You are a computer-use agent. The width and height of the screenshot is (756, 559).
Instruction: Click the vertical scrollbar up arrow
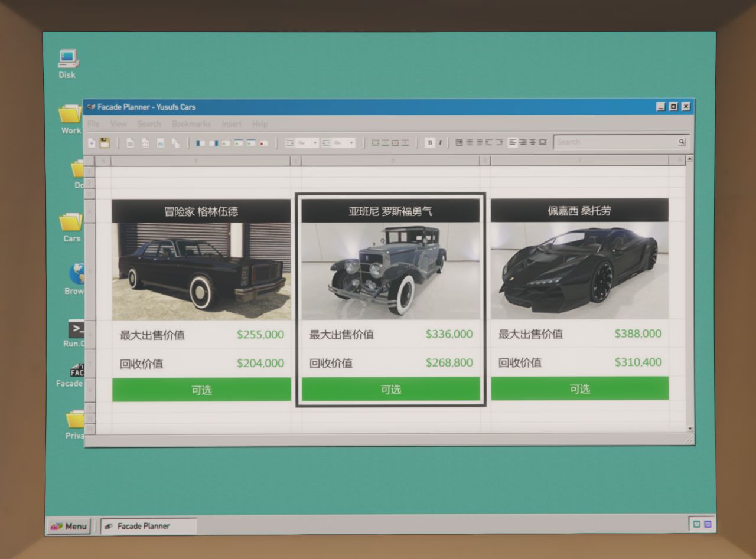(690, 159)
